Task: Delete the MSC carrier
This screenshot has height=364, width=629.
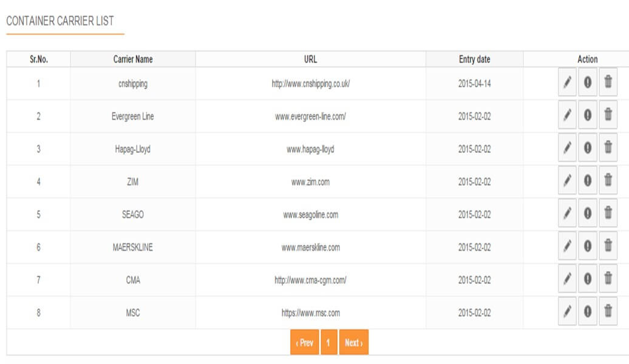Action: pos(608,313)
